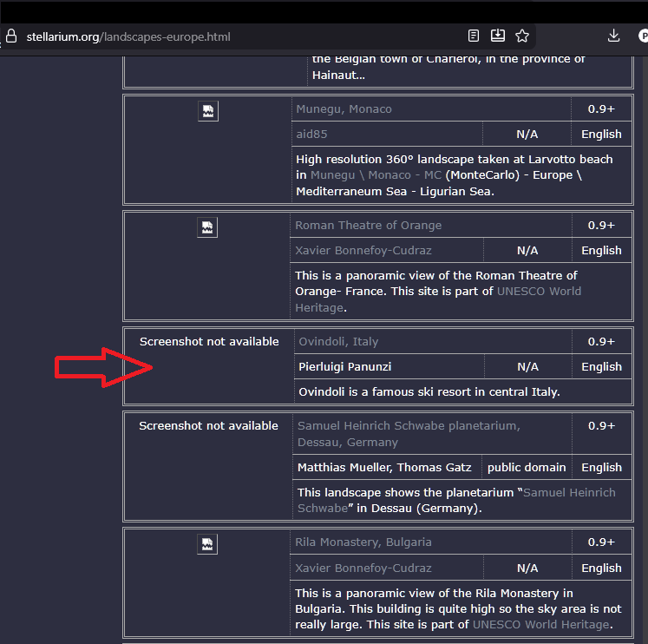Open the Ovindoli, Italy landscape link
Viewport: 648px width, 644px height.
(338, 342)
